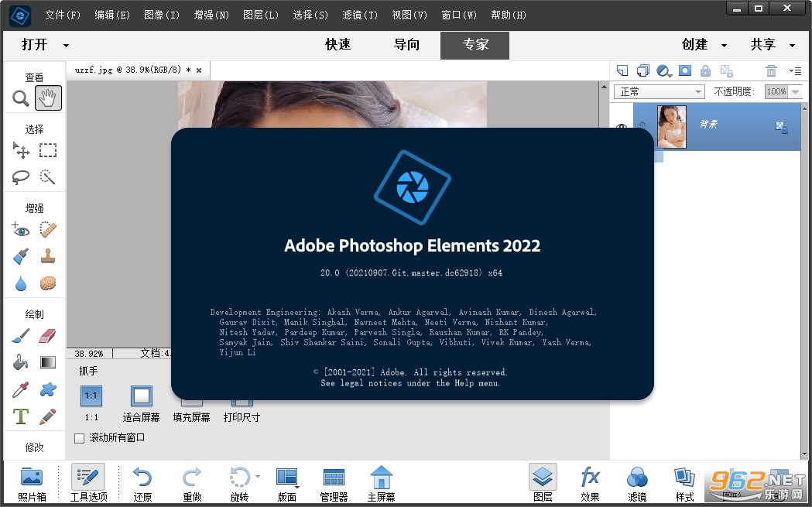
Task: Select the Gradient tool
Action: point(48,362)
